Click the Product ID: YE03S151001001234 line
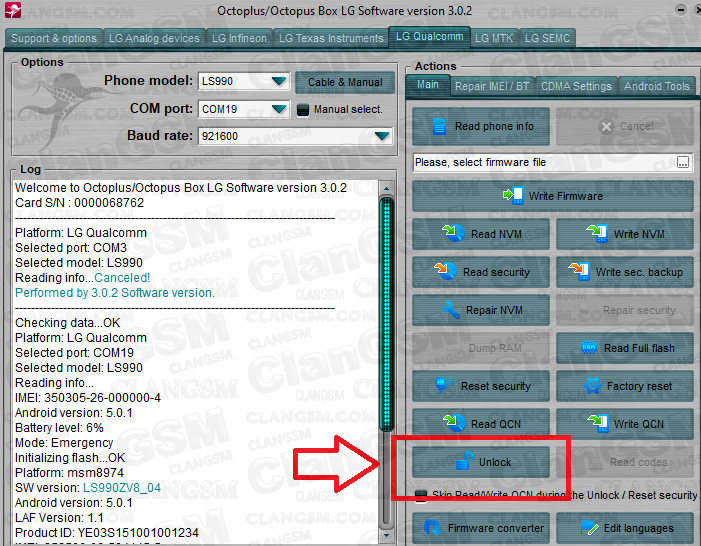701x546 pixels. [x=107, y=533]
